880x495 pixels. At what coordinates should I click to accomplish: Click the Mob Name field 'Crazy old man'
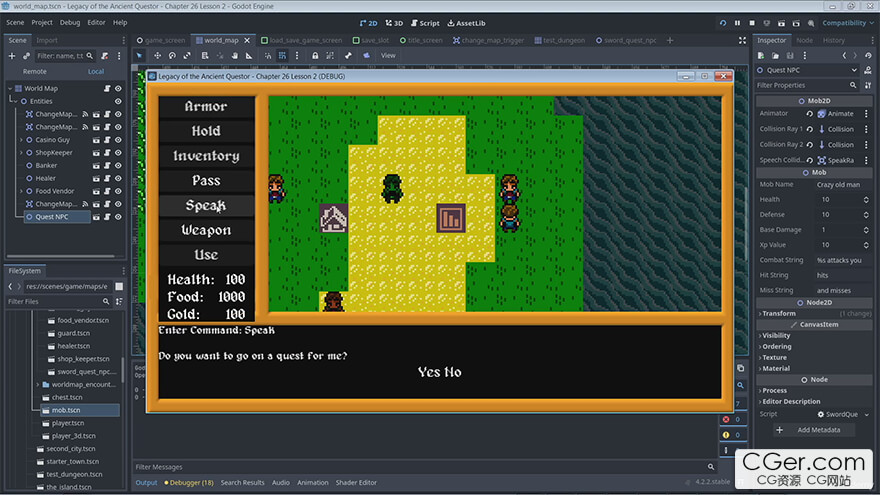pyautogui.click(x=842, y=185)
